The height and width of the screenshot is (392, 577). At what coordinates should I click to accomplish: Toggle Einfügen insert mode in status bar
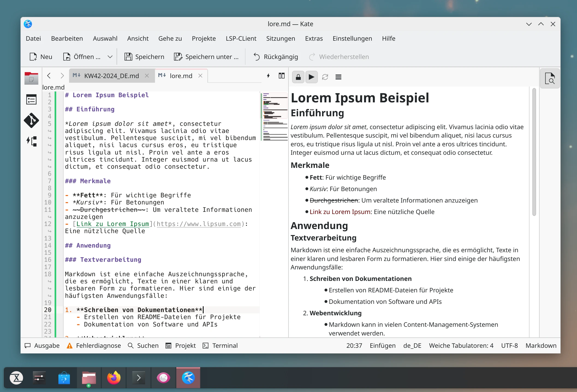pos(382,346)
